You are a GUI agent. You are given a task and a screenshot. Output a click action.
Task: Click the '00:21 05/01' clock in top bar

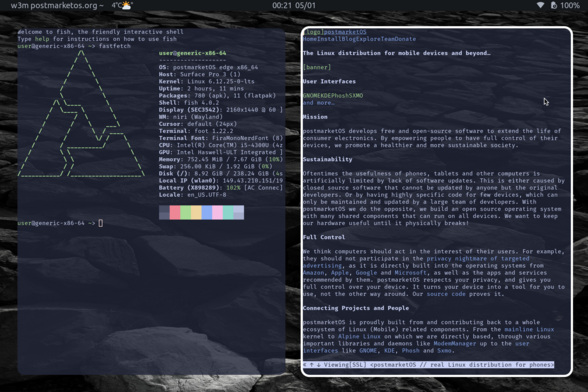click(x=294, y=5)
